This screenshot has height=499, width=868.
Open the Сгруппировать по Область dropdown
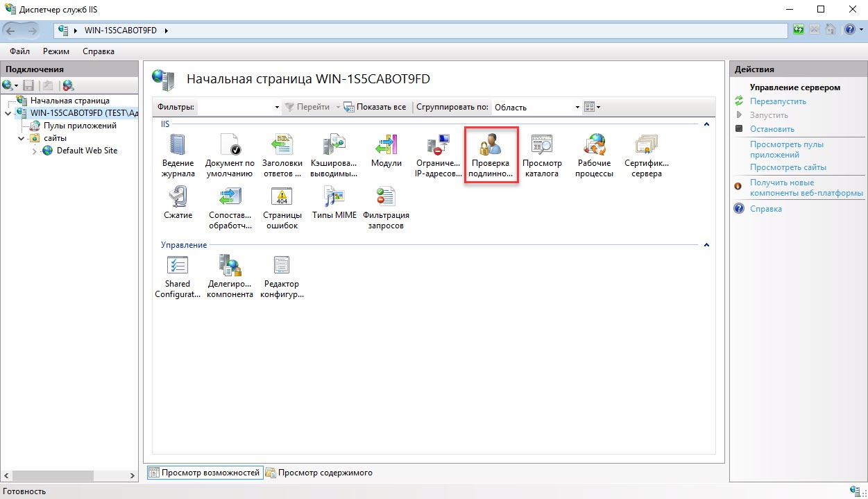point(536,107)
